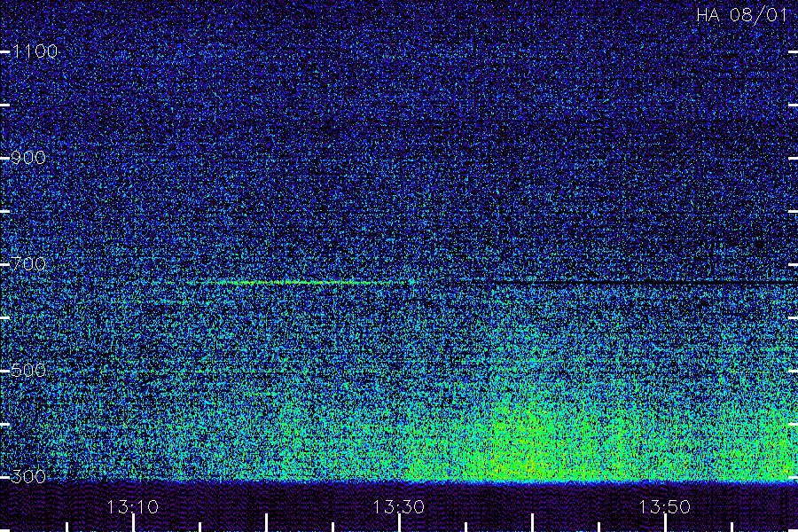Click the 700 frequency axis label
Viewport: 798px width, 532px height.
coord(28,264)
